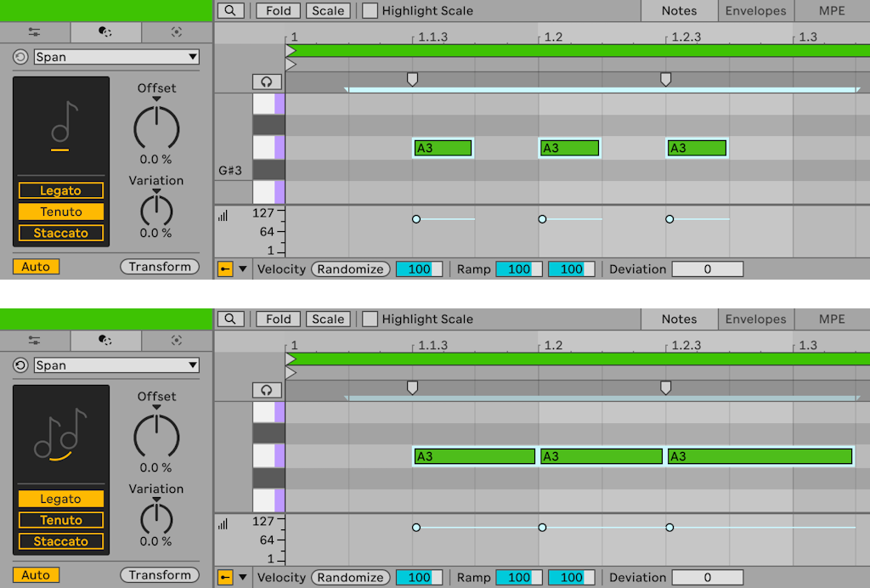Click the magnifier zoom icon in lower editor
The image size is (870, 588).
[230, 319]
